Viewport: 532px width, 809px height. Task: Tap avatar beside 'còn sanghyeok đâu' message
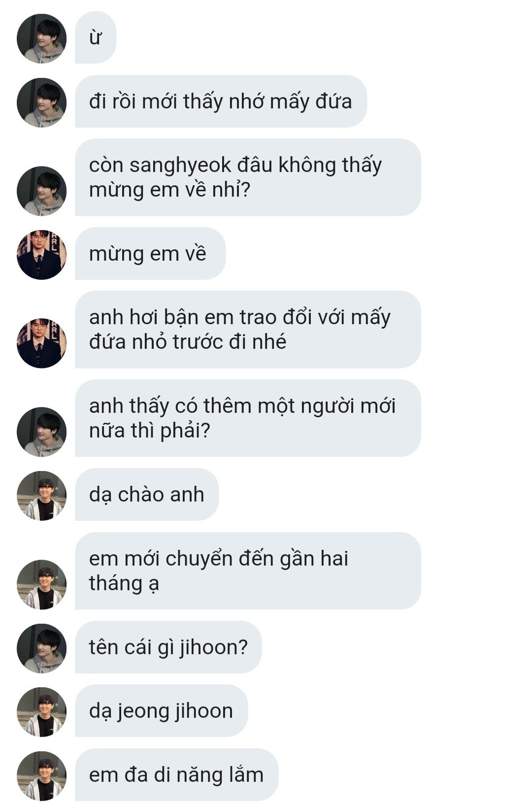click(41, 191)
